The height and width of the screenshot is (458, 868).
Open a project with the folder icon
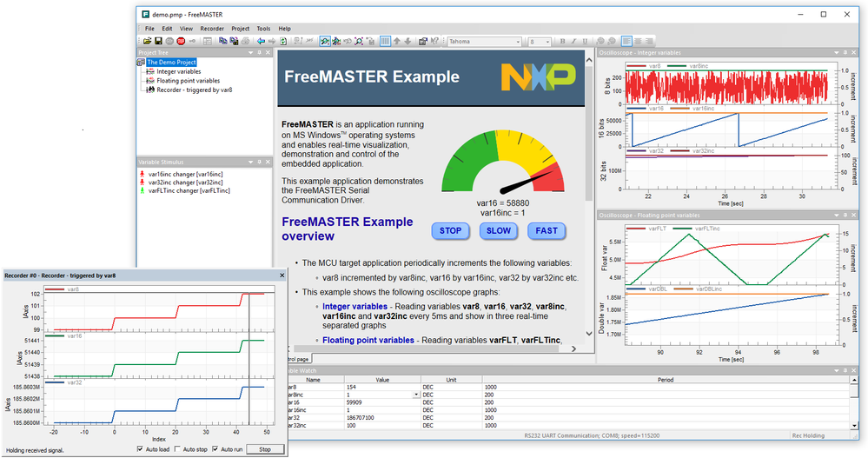(147, 41)
